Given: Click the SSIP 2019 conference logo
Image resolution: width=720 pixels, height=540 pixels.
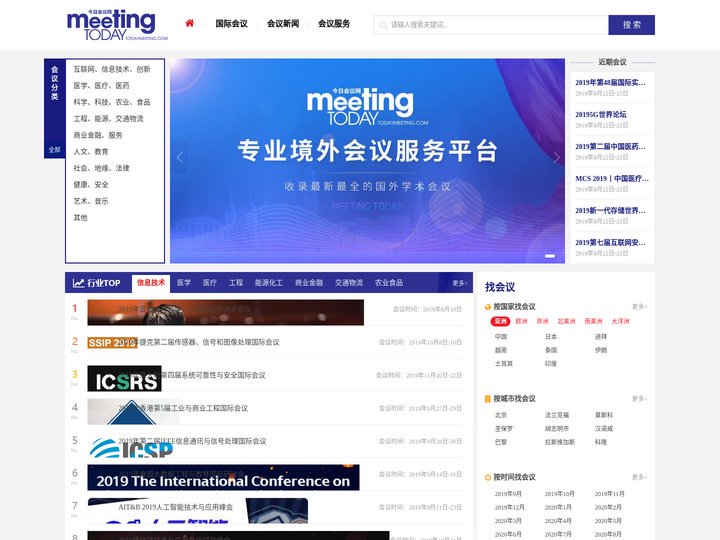Looking at the screenshot, I should (112, 343).
